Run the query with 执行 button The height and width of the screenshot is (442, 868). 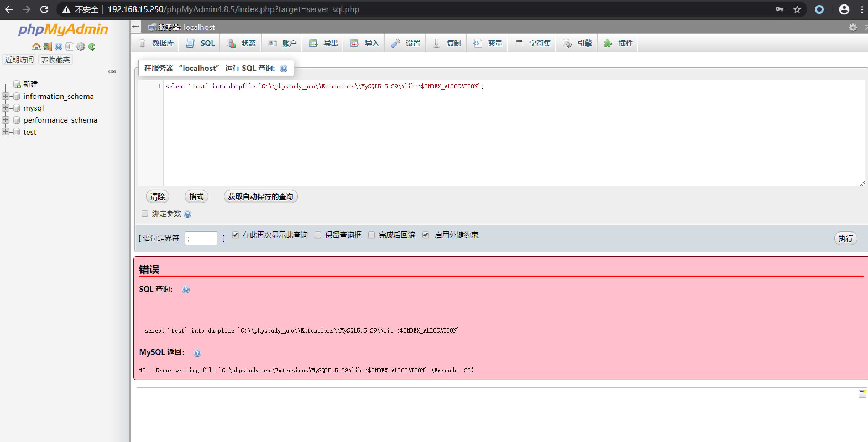click(x=845, y=239)
